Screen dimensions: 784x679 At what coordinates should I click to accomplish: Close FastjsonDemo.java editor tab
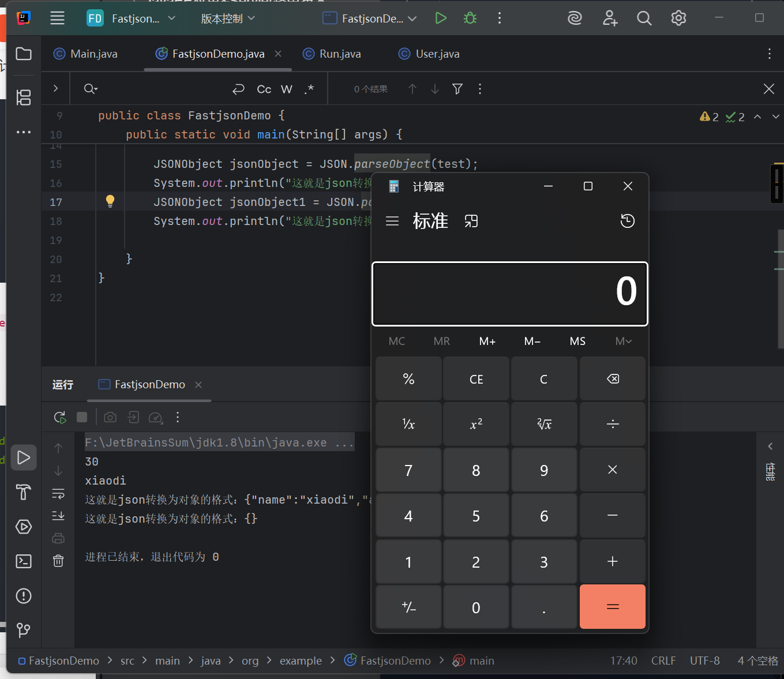[278, 54]
